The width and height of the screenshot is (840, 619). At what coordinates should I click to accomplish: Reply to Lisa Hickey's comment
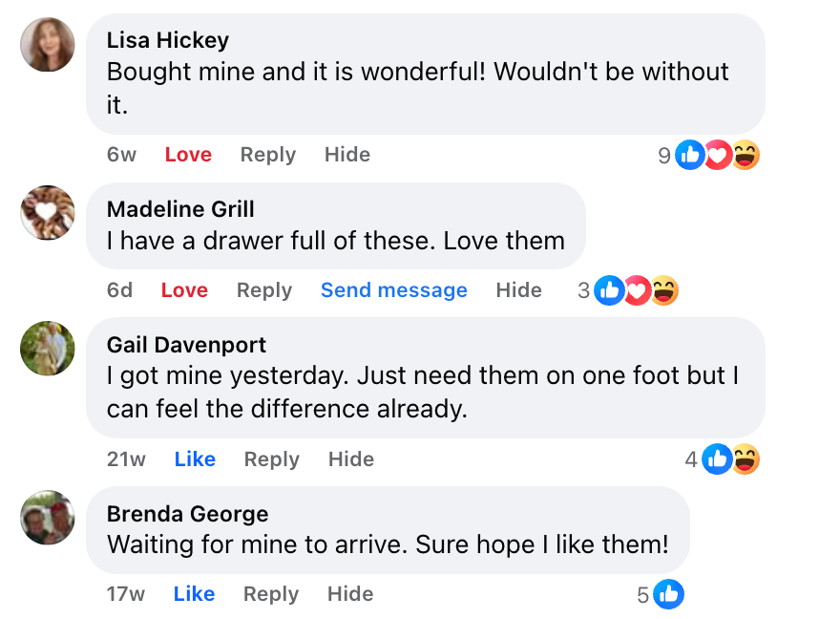click(x=267, y=155)
